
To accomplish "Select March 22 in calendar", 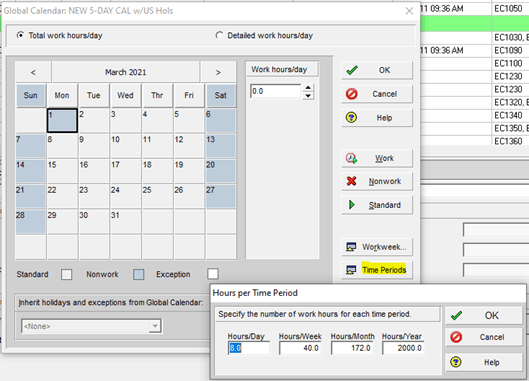I will tap(62, 196).
